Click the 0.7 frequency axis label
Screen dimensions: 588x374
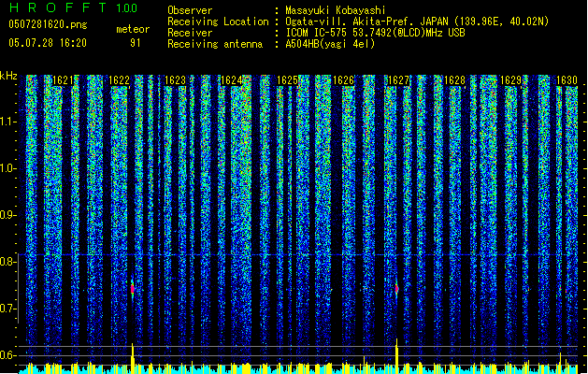[7, 309]
